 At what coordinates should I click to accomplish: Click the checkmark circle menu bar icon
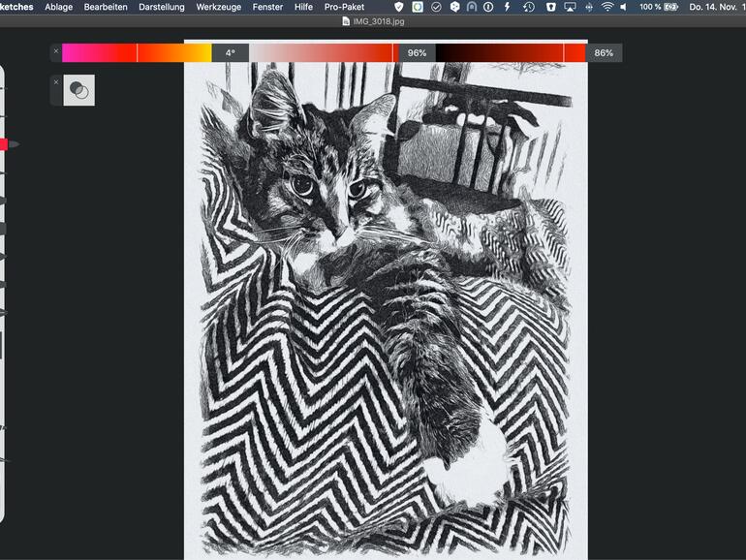point(436,7)
